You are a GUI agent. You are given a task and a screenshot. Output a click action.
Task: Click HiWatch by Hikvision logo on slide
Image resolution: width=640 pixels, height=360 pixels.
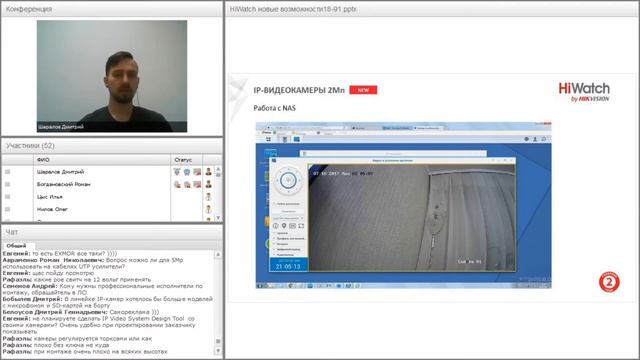pos(584,92)
